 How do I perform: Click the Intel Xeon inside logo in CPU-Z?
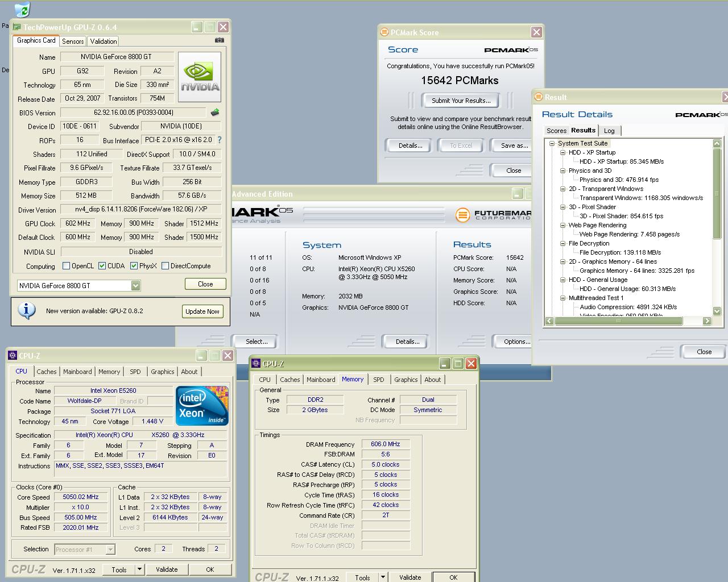(202, 406)
